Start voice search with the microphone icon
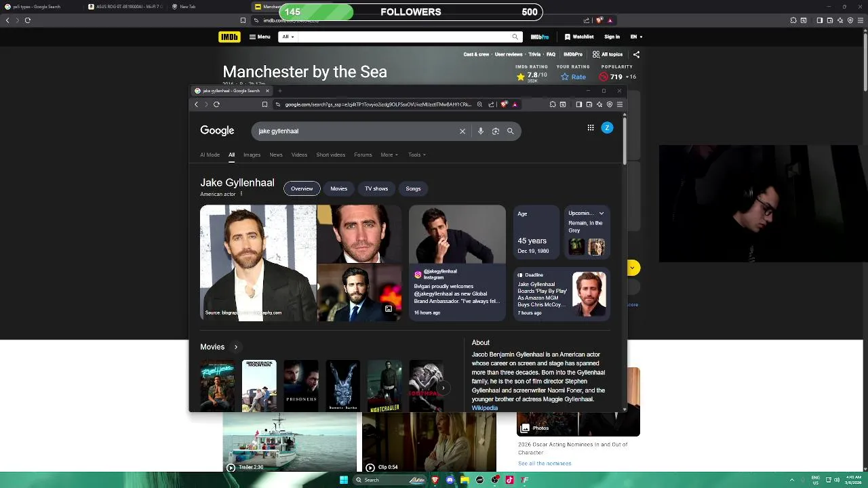The height and width of the screenshot is (488, 868). [481, 131]
